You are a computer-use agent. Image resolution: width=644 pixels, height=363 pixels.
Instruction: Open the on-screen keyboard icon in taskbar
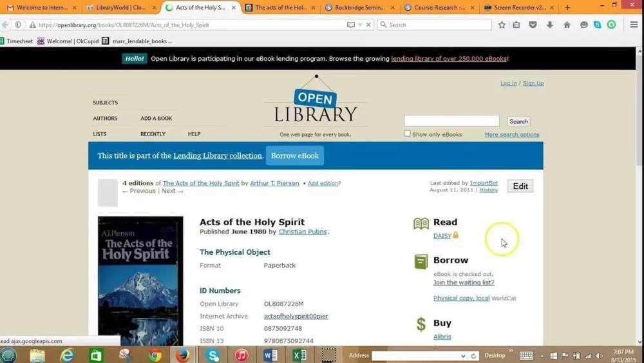pos(526,356)
